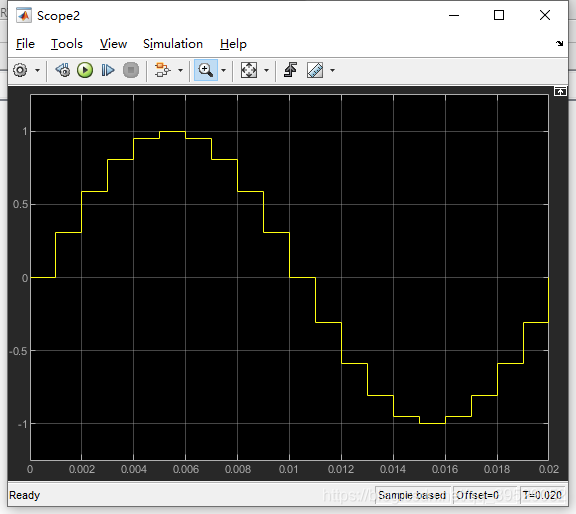
Task: Close the Scope2 window
Action: click(545, 15)
